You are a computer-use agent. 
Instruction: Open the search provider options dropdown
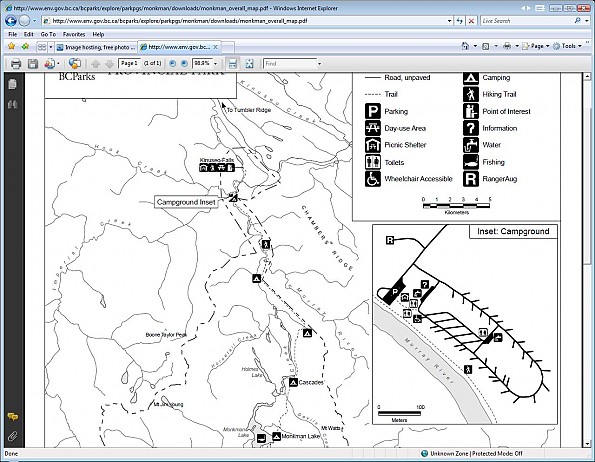tap(587, 21)
